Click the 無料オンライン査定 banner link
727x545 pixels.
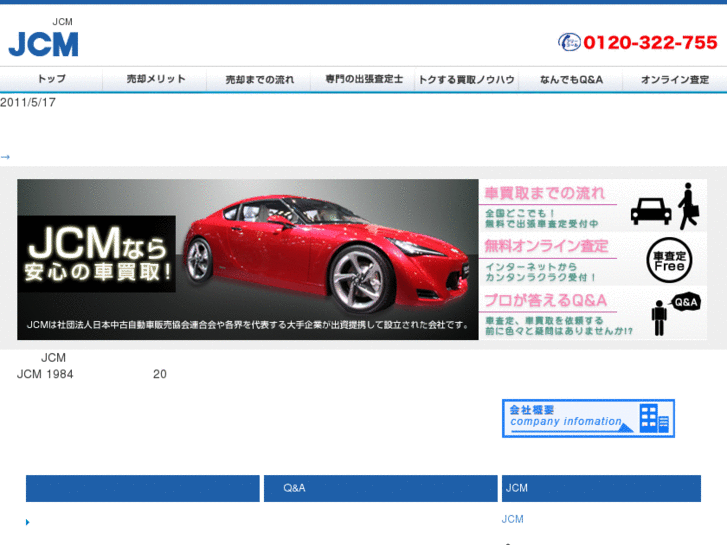pyautogui.click(x=593, y=259)
